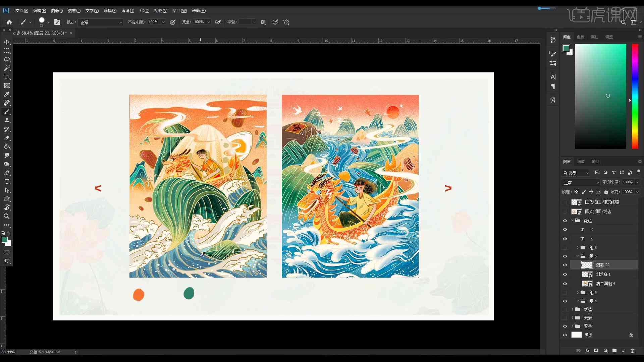Select the Clone Stamp tool
The image size is (644, 362).
click(7, 120)
